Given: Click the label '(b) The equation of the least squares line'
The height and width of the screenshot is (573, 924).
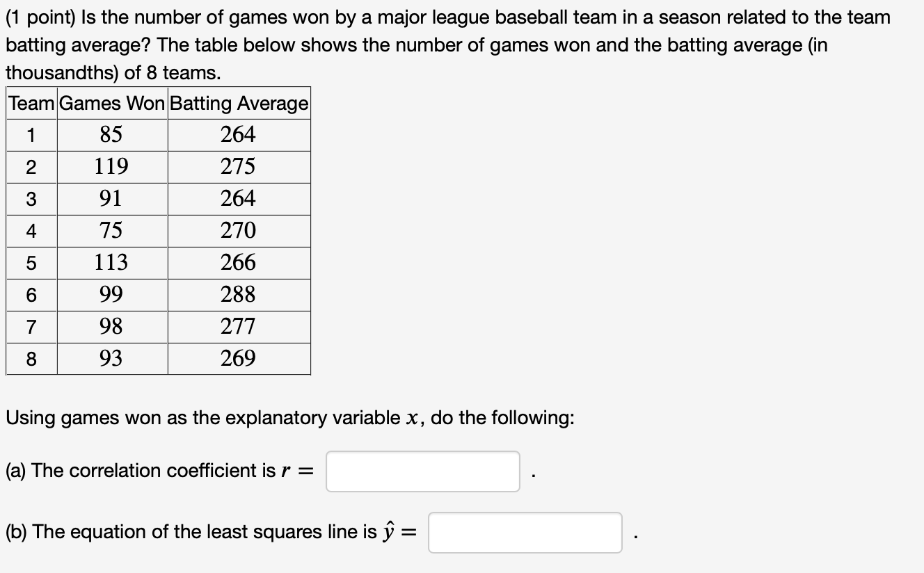Looking at the screenshot, I should coord(195,531).
